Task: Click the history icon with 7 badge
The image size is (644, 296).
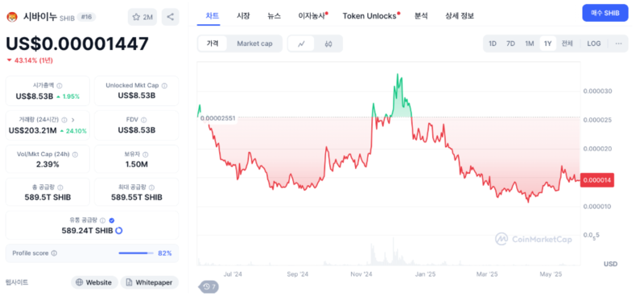Action: point(209,286)
